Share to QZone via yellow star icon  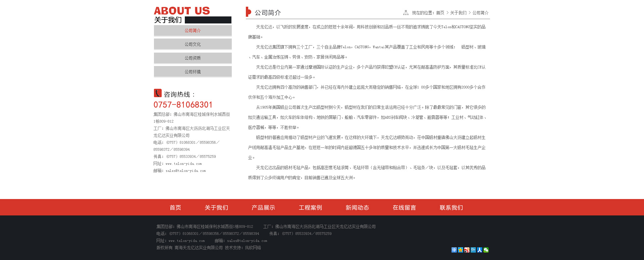click(461, 250)
